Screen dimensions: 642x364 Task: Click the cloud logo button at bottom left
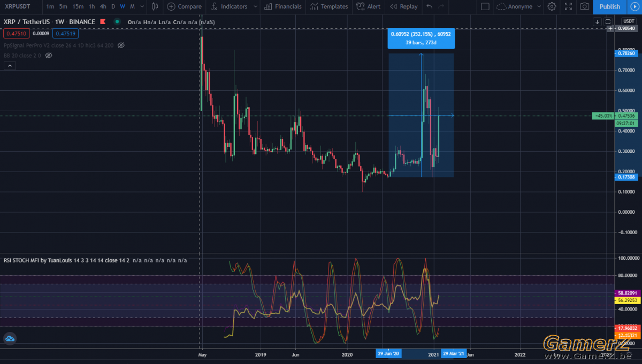coord(10,338)
